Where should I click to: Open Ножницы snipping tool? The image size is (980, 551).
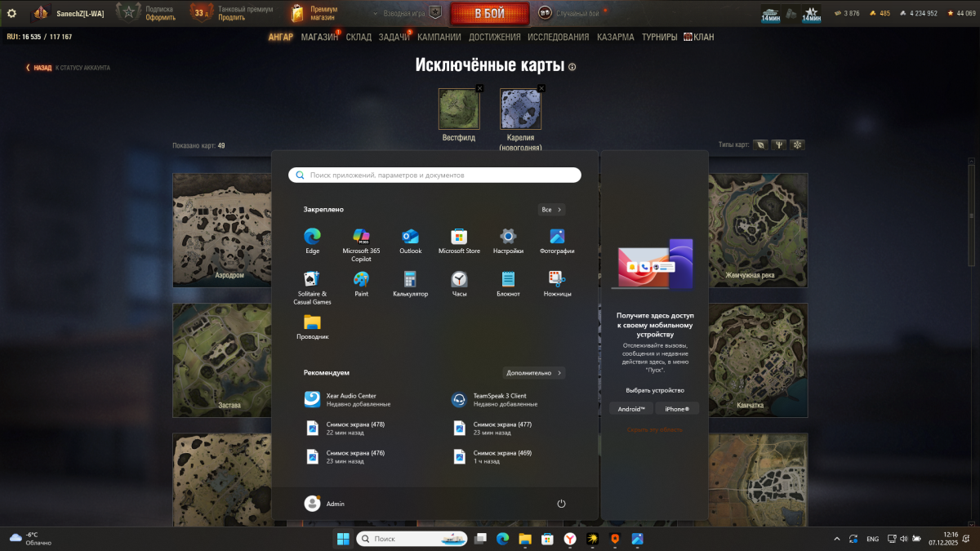pos(557,284)
